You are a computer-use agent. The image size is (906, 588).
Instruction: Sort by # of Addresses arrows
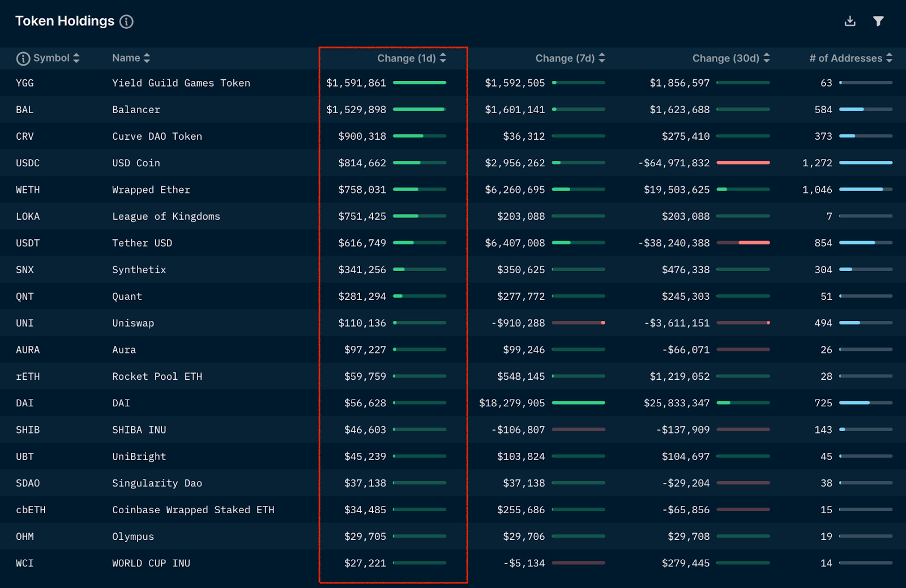pyautogui.click(x=890, y=58)
